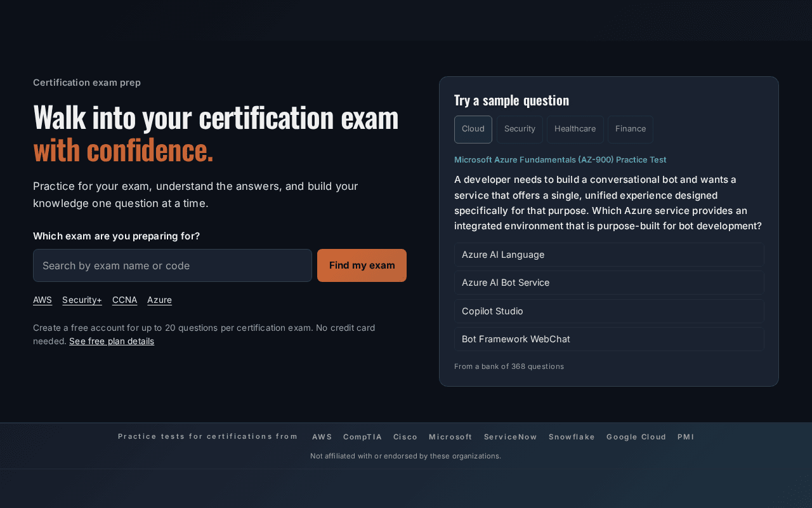
Task: Open the Azure quick link
Action: 159,300
